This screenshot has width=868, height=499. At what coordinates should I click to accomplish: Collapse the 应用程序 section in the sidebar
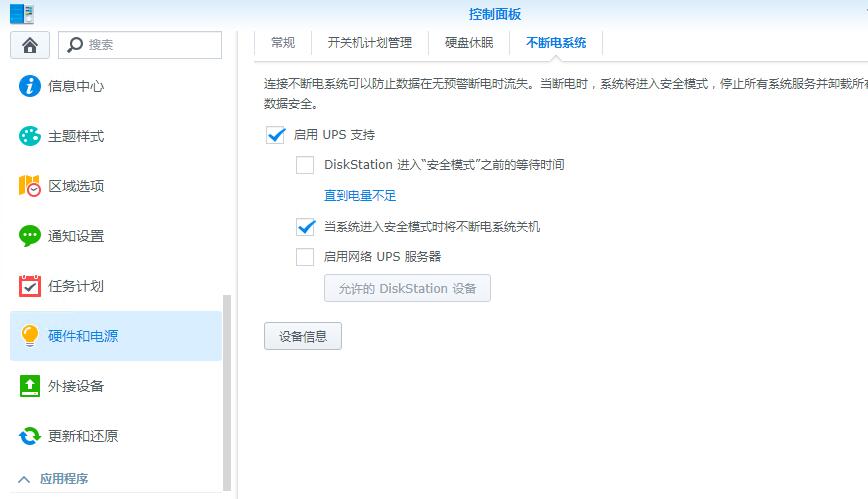point(25,479)
